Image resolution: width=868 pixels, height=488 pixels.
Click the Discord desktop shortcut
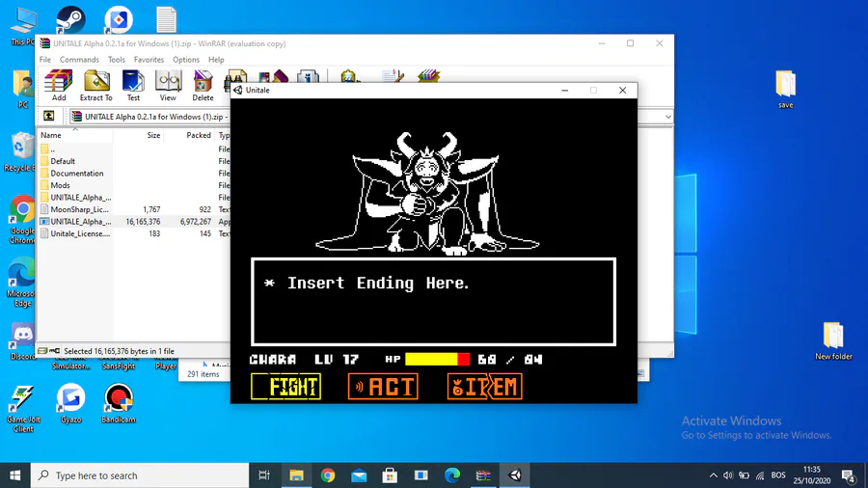point(23,342)
